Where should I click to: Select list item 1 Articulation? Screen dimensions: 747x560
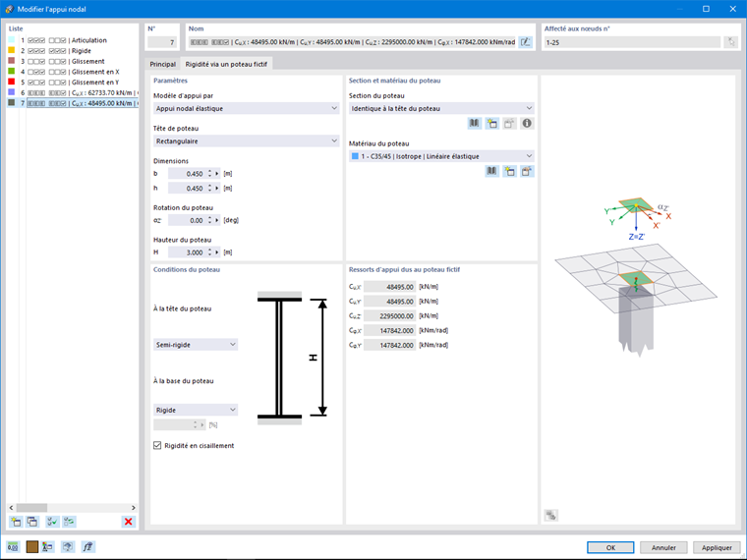(73, 40)
